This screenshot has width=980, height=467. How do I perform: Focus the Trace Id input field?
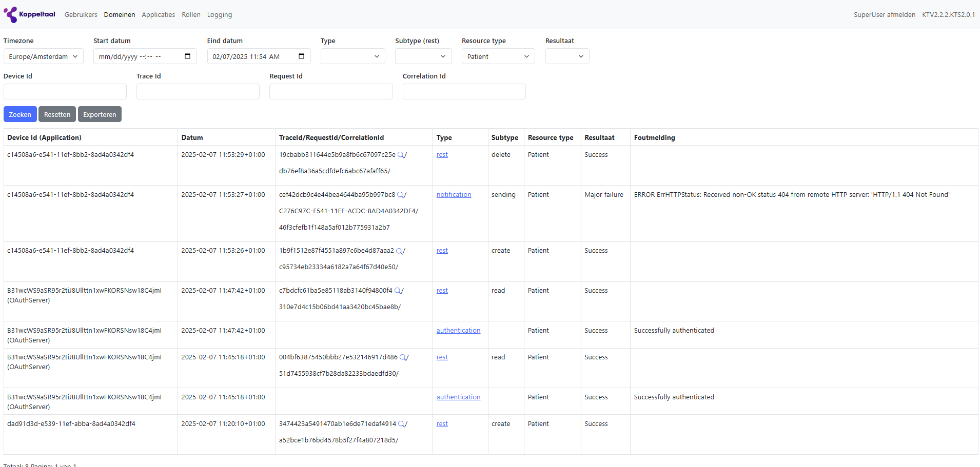coord(198,92)
